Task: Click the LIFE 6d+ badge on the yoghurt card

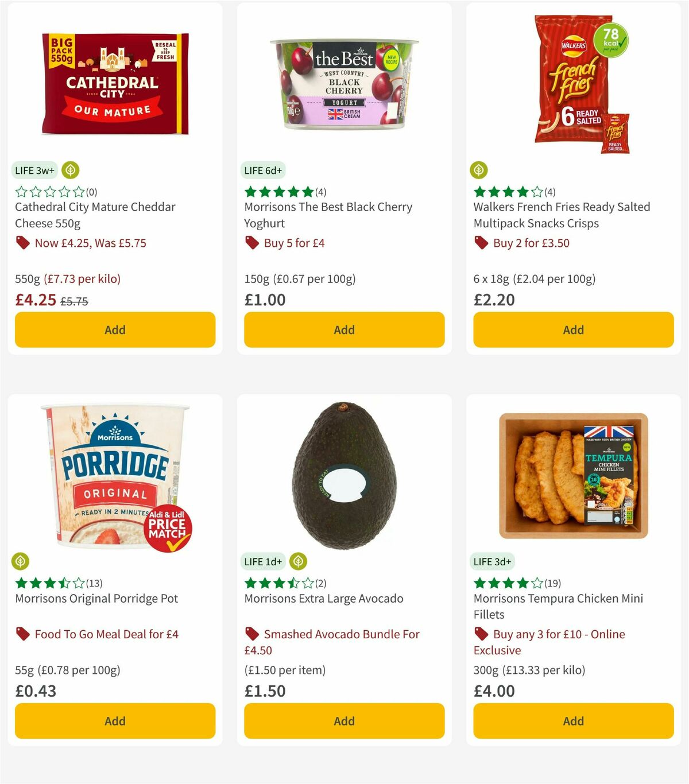Action: (x=263, y=170)
